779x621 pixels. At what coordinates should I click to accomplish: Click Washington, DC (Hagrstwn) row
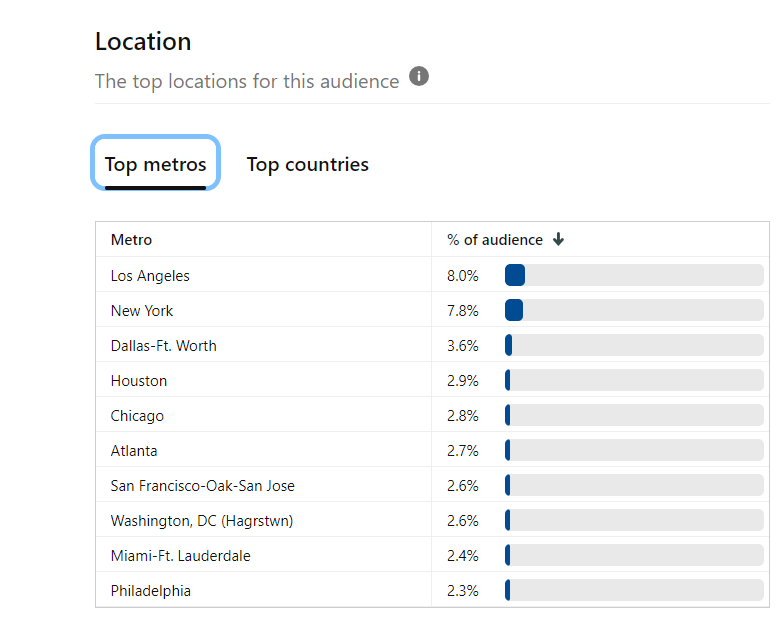point(201,521)
